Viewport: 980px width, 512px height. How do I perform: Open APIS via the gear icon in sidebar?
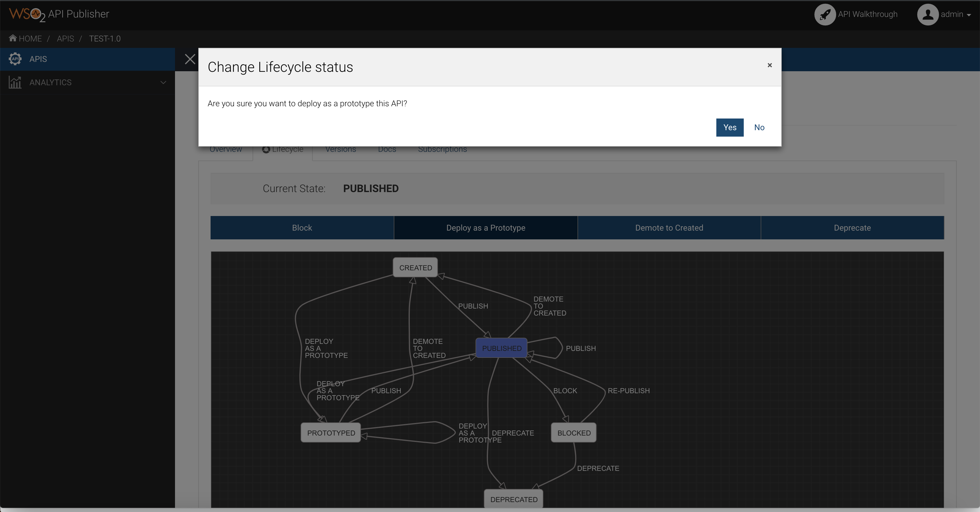coord(15,59)
